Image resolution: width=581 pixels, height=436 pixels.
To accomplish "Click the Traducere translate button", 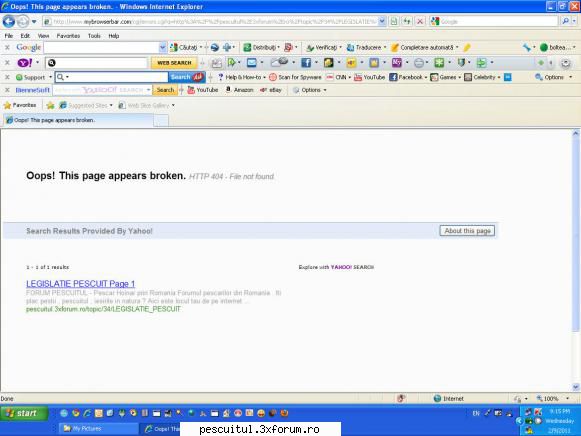I will pyautogui.click(x=365, y=47).
